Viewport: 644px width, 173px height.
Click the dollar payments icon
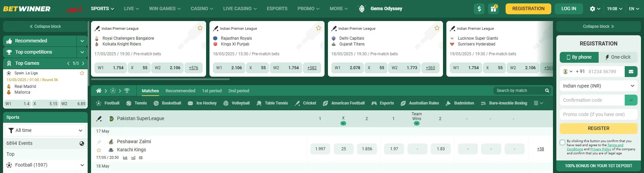[479, 9]
